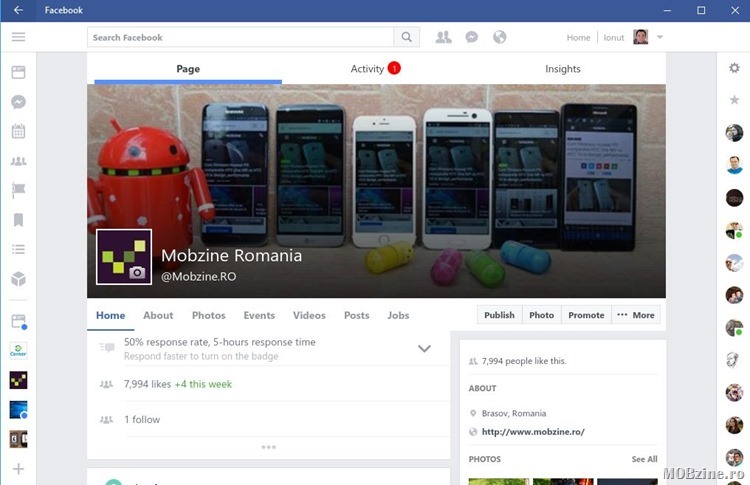This screenshot has width=750, height=485.
Task: Click the 7,994 likes row
Action: pos(269,384)
